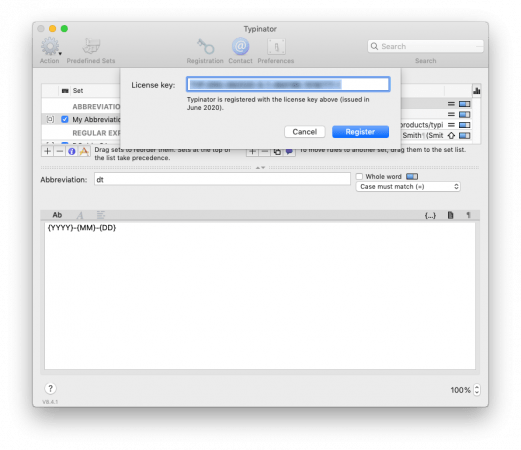The height and width of the screenshot is (450, 521).
Task: Open the {...} marker insertion menu
Action: 430,215
